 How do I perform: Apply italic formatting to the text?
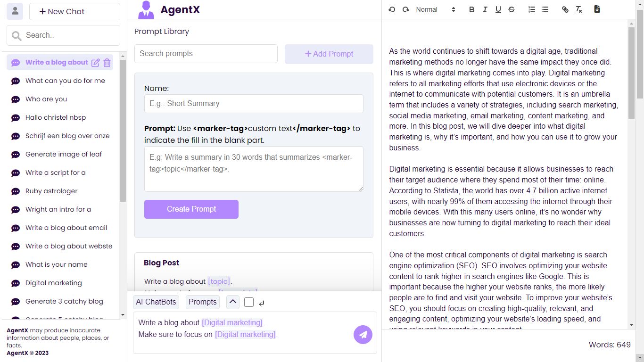click(485, 9)
